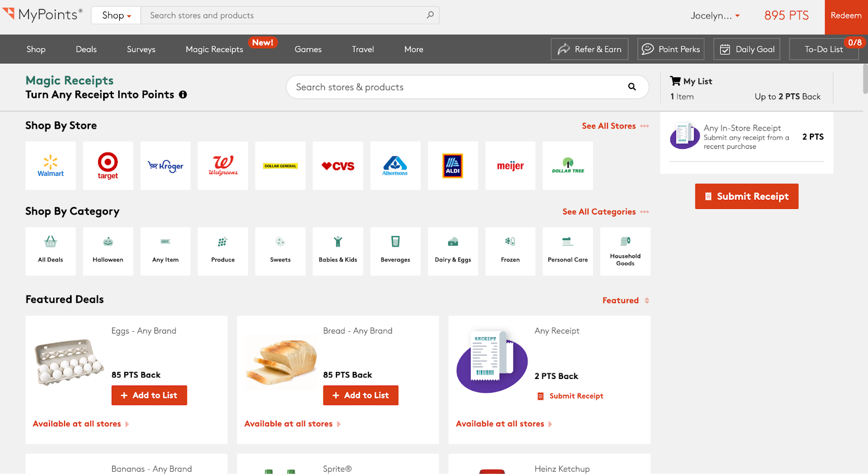
Task: Browse the Beverages category
Action: (x=395, y=251)
